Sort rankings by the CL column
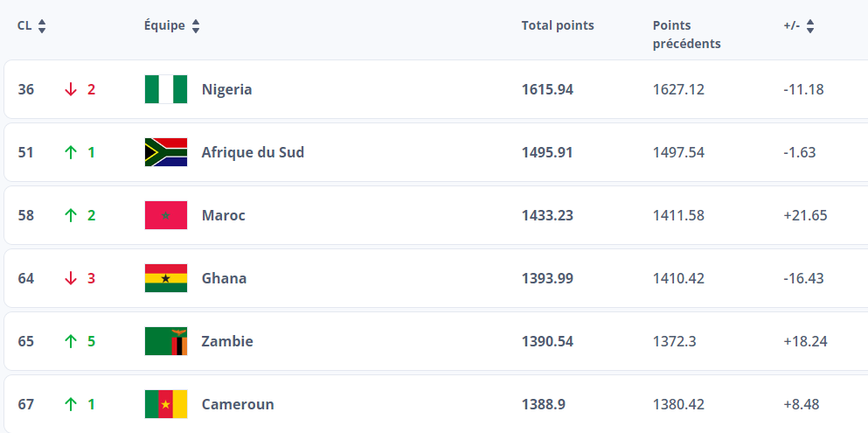This screenshot has width=868, height=433. [41, 26]
